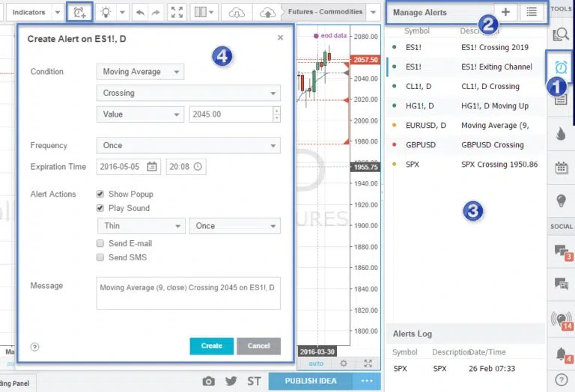Select ES1! Crossing 2019 alert row

point(466,47)
